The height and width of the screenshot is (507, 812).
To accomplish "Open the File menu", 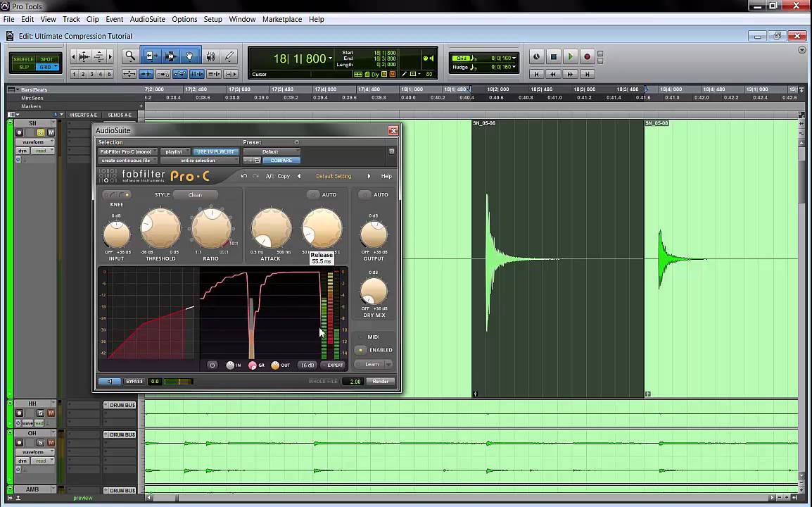I will pyautogui.click(x=9, y=19).
